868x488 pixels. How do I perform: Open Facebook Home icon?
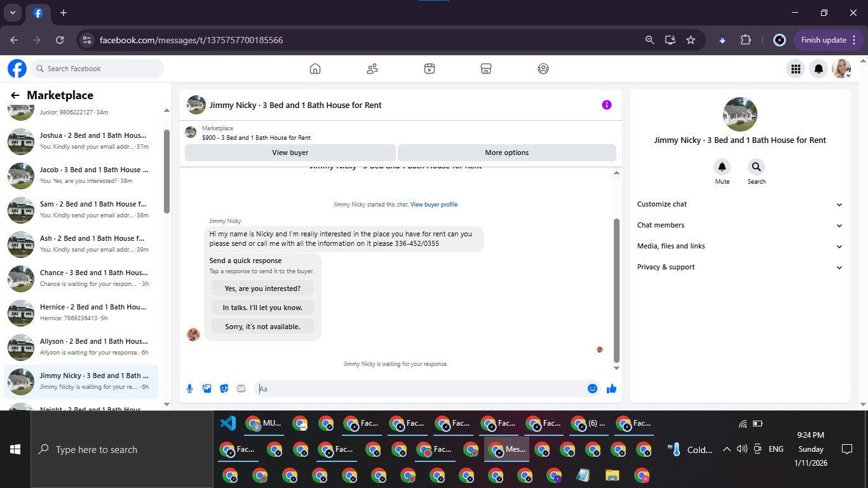[315, 69]
